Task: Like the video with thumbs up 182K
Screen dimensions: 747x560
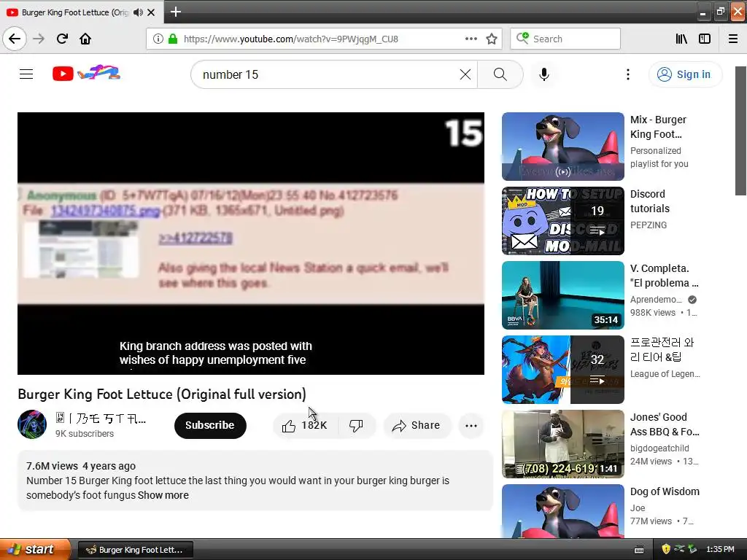Action: pyautogui.click(x=305, y=425)
